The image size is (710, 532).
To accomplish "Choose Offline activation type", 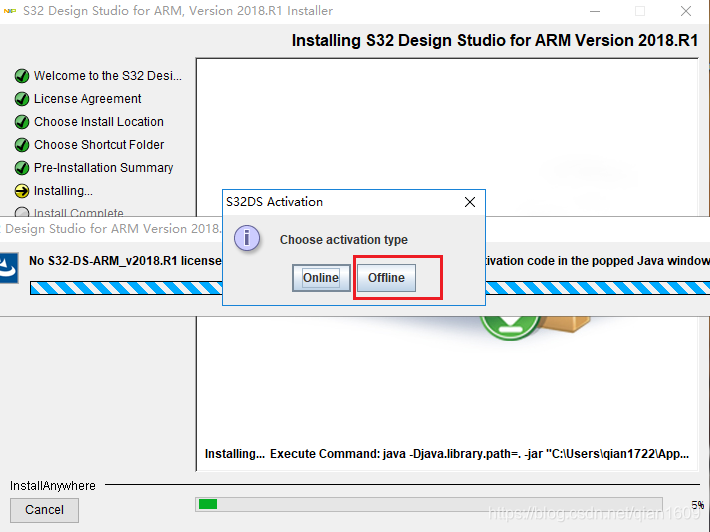I will (x=386, y=278).
